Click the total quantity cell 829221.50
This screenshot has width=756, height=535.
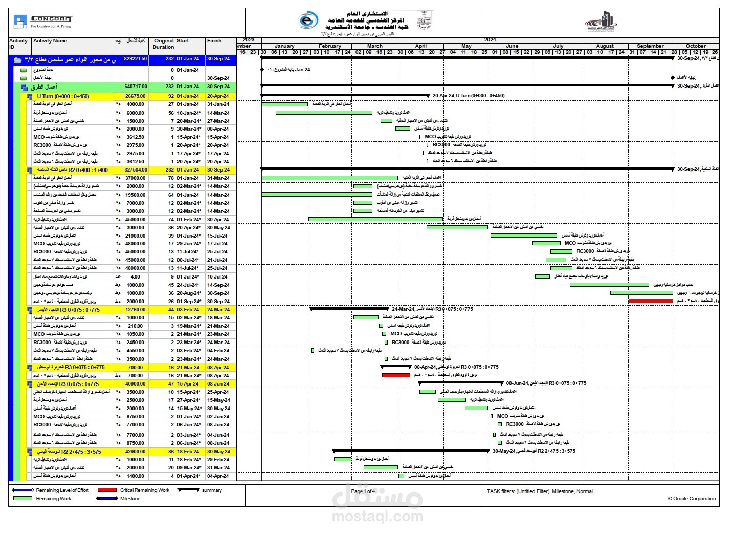pyautogui.click(x=135, y=59)
